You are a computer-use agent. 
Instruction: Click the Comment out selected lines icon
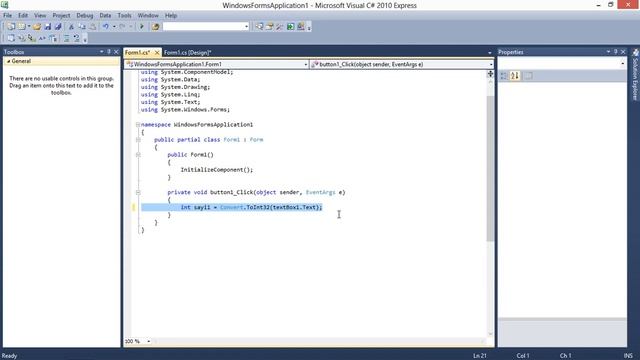[66, 38]
